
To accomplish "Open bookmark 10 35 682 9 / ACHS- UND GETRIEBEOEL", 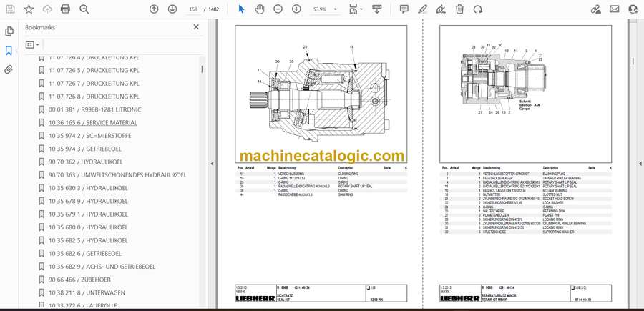I will click(102, 266).
